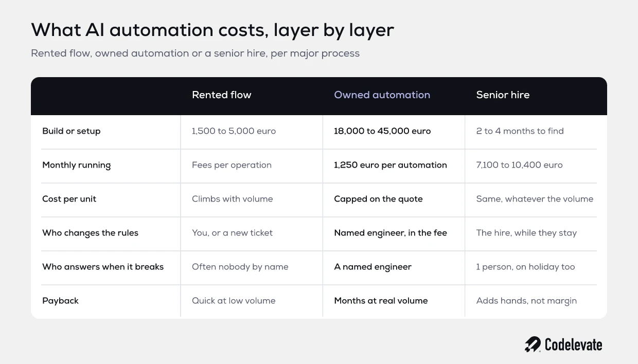Click the 'Often nobody by name' cell
638x364 pixels.
pos(240,267)
